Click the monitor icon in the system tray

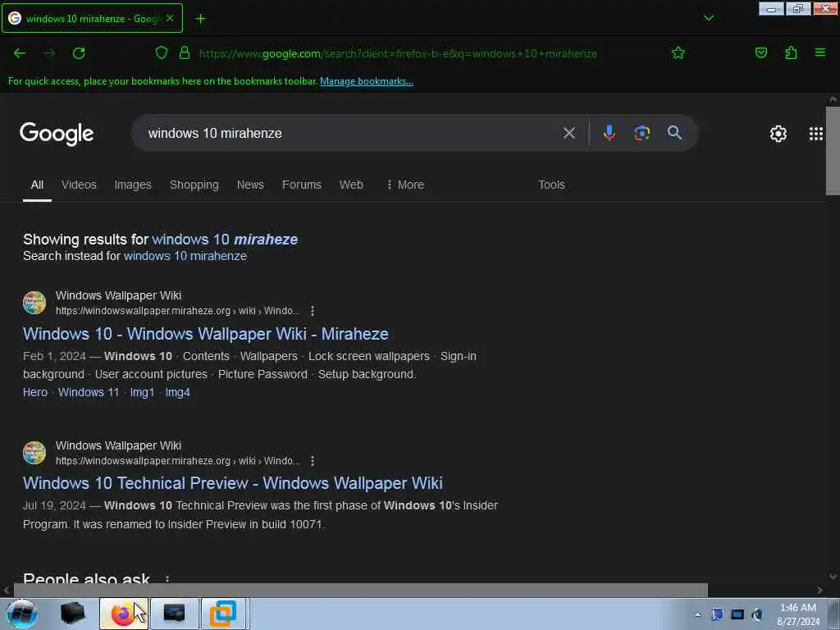tap(737, 614)
